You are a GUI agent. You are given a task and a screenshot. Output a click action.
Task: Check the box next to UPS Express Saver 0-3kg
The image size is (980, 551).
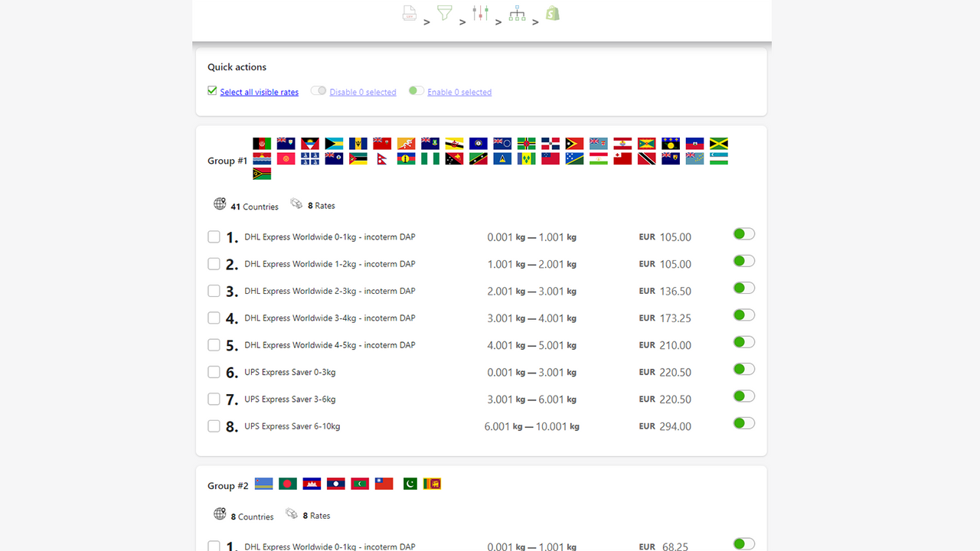pyautogui.click(x=214, y=372)
